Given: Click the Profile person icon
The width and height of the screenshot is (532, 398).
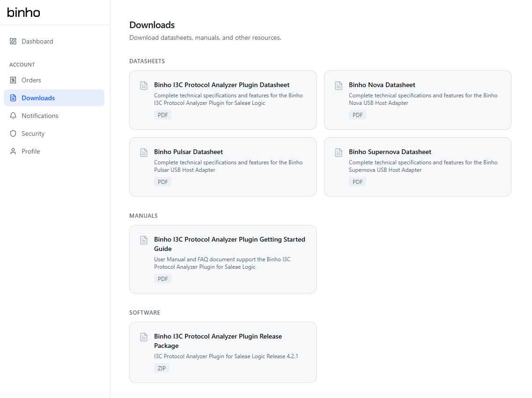Looking at the screenshot, I should tap(13, 151).
